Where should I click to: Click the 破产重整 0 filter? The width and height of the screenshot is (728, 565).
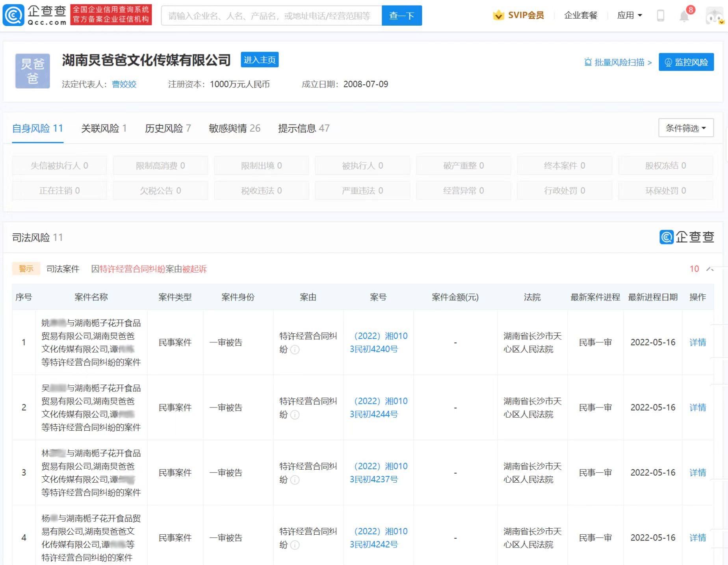tap(464, 165)
